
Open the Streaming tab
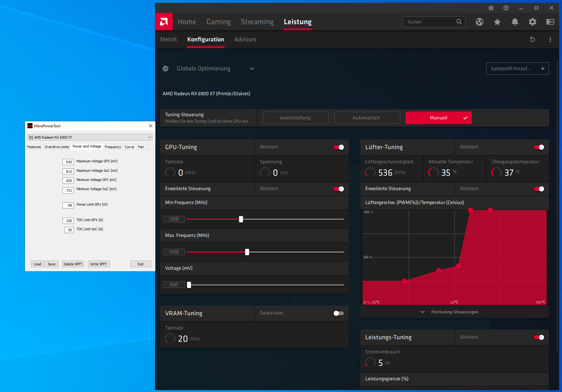pos(257,22)
